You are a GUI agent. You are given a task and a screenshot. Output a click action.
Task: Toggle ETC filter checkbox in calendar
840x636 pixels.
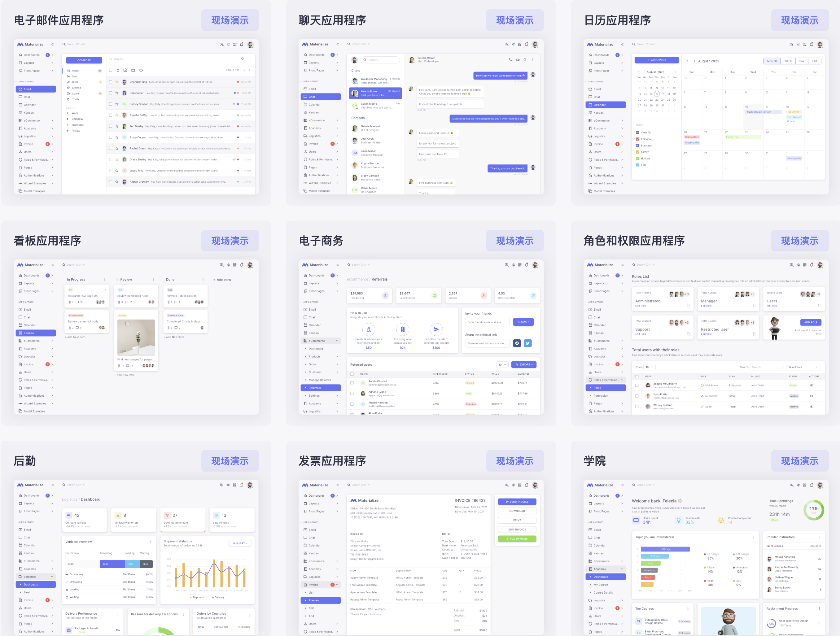[x=637, y=165]
